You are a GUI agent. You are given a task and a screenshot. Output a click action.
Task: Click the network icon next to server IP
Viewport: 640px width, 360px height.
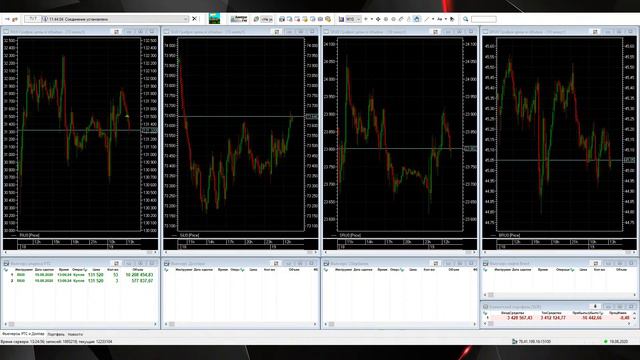point(515,341)
